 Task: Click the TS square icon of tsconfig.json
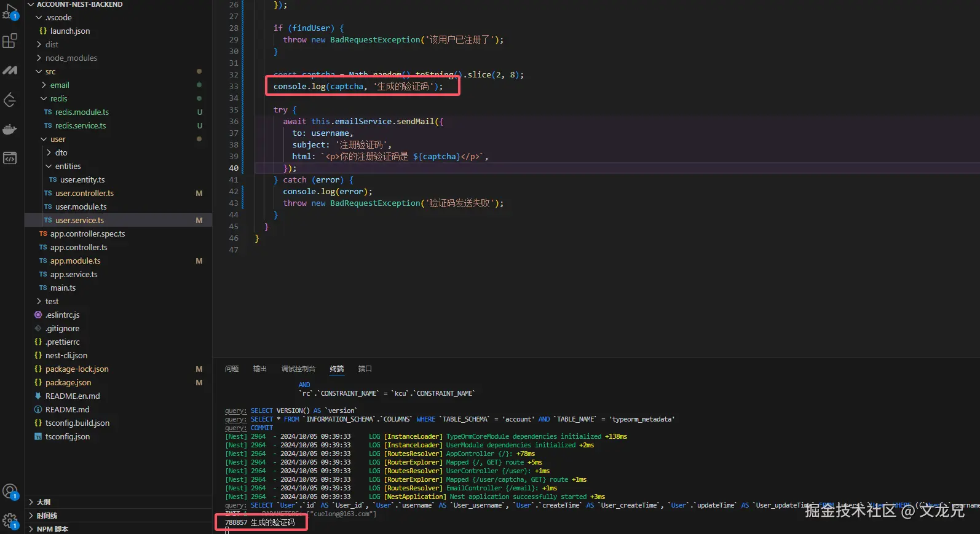38,436
